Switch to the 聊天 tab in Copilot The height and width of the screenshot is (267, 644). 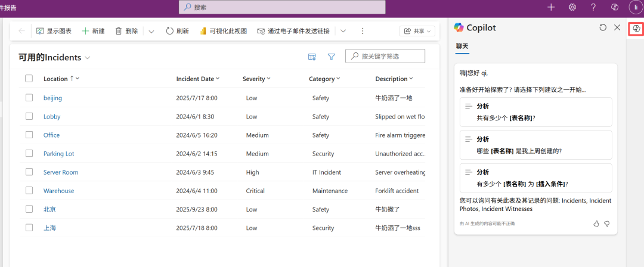click(x=462, y=46)
